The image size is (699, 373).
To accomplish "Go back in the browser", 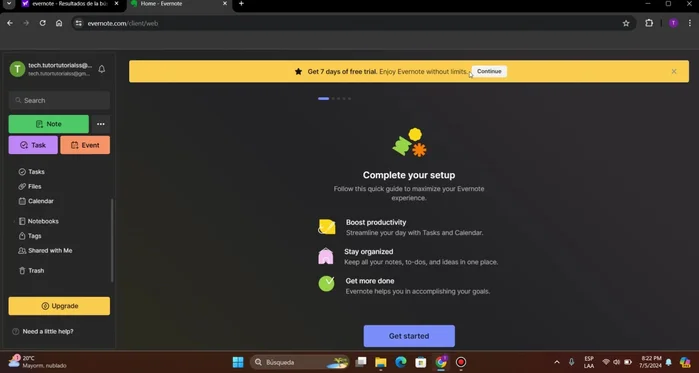I will tap(10, 23).
